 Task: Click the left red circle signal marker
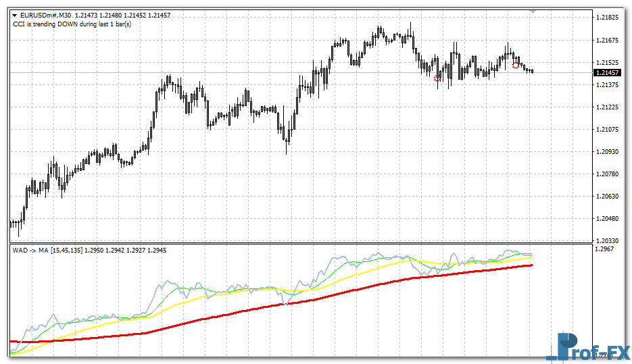tap(437, 78)
